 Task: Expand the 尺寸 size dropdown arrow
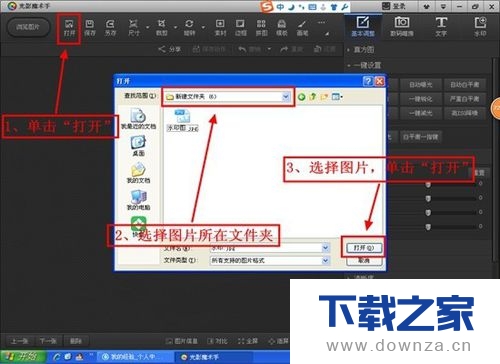point(147,27)
